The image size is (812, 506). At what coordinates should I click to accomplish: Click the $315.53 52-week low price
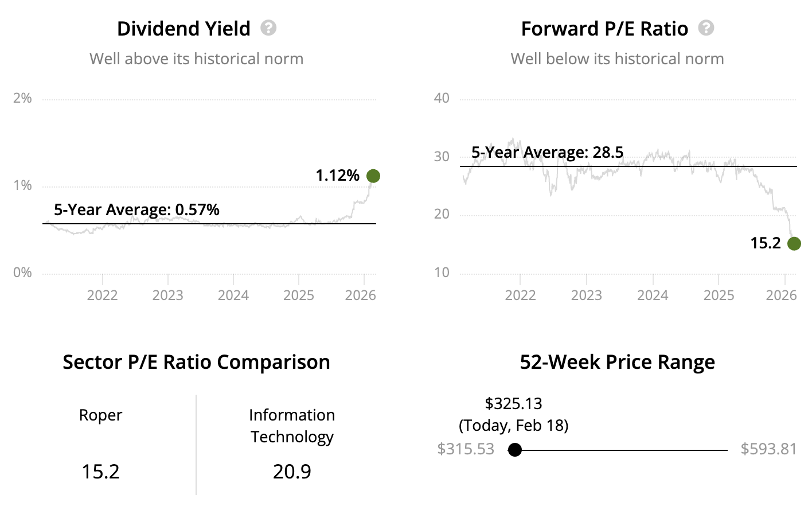click(466, 449)
